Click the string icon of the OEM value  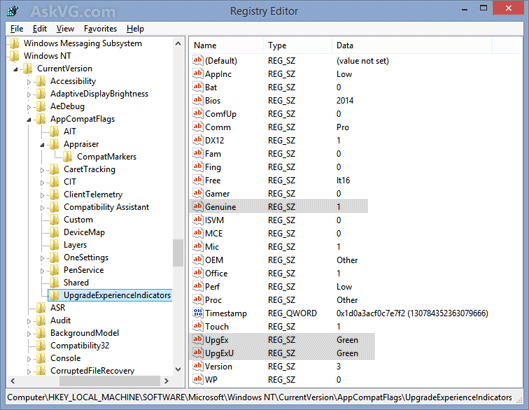tap(198, 260)
